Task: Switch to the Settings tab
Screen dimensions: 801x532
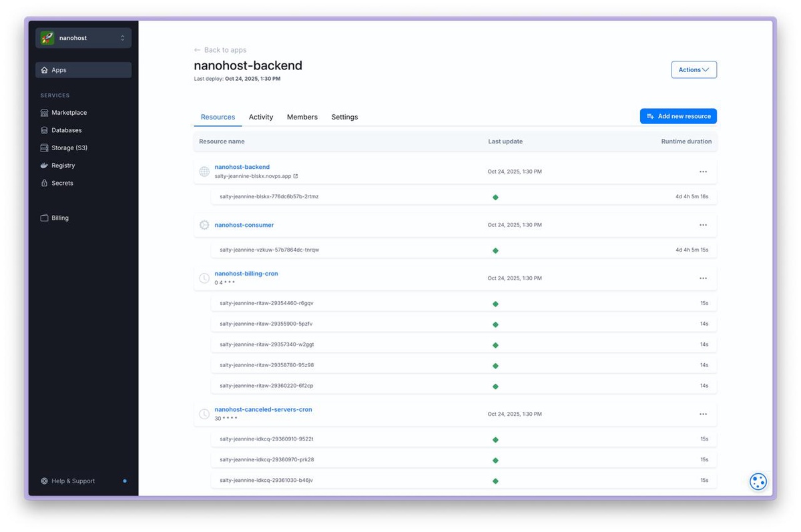Action: point(344,117)
